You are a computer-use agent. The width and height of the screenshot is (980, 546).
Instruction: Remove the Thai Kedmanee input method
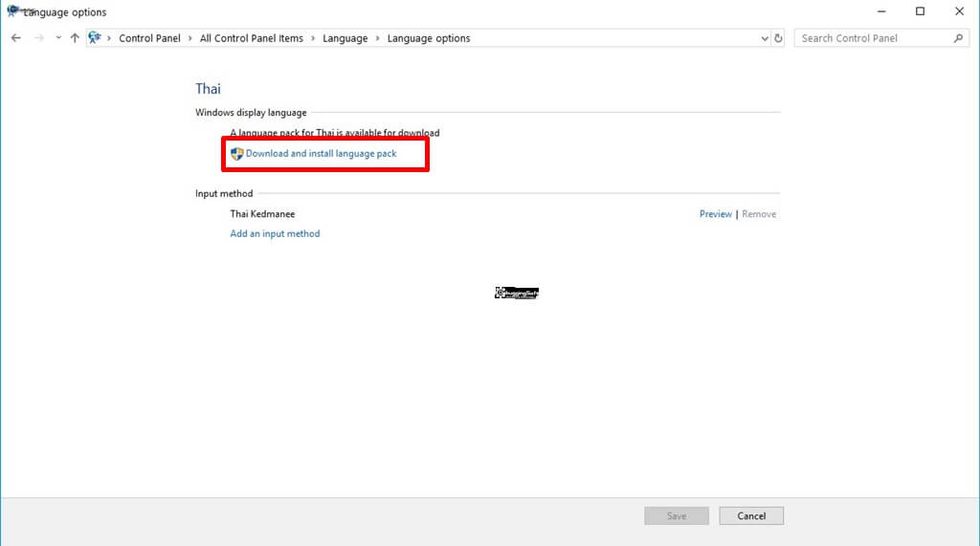[759, 213]
